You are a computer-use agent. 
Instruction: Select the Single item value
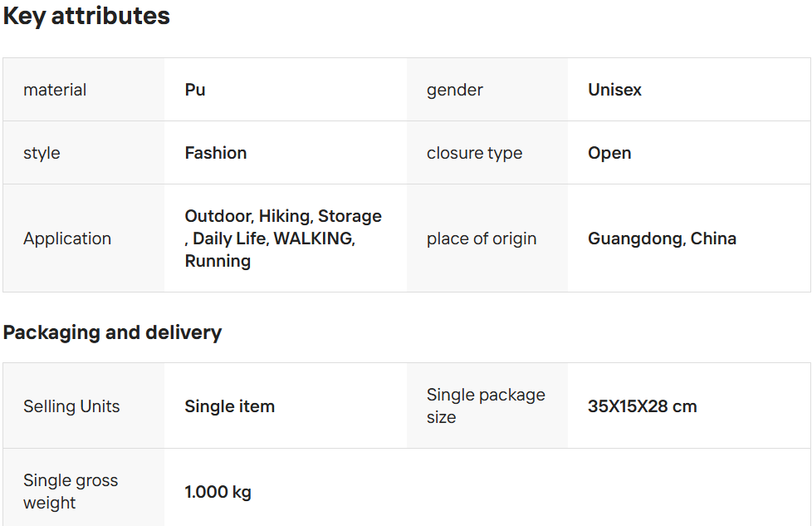pyautogui.click(x=229, y=406)
